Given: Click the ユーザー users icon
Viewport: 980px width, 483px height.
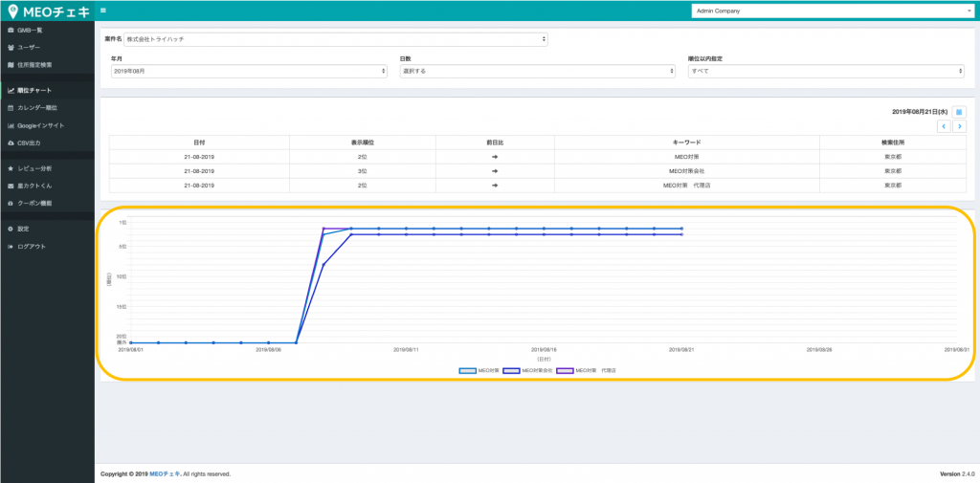Looking at the screenshot, I should [x=11, y=48].
